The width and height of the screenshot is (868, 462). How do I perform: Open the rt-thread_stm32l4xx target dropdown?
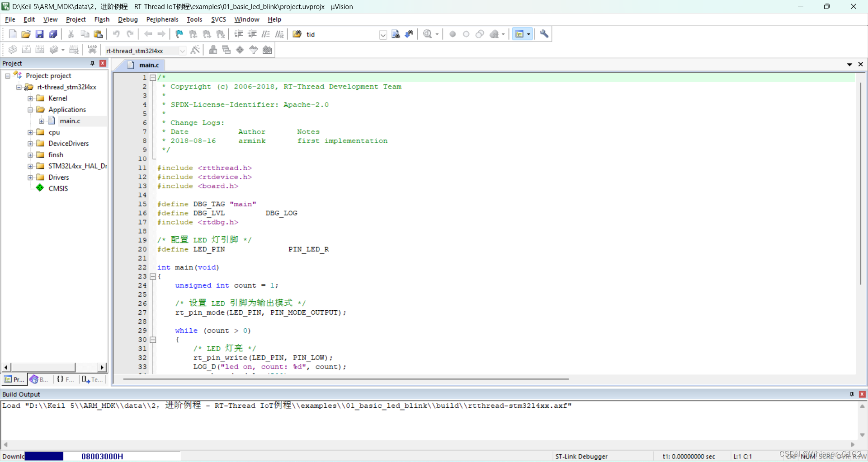coord(182,51)
